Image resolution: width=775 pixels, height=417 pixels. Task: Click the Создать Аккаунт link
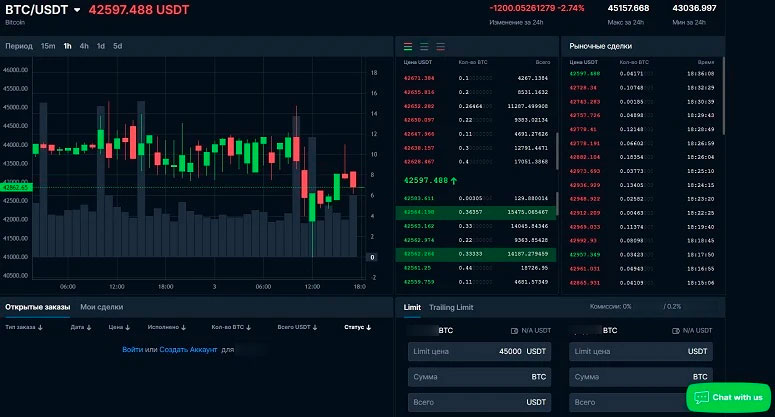click(x=188, y=349)
